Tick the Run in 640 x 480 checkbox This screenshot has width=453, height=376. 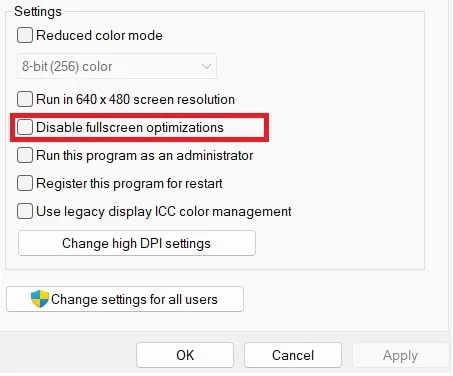[x=25, y=99]
